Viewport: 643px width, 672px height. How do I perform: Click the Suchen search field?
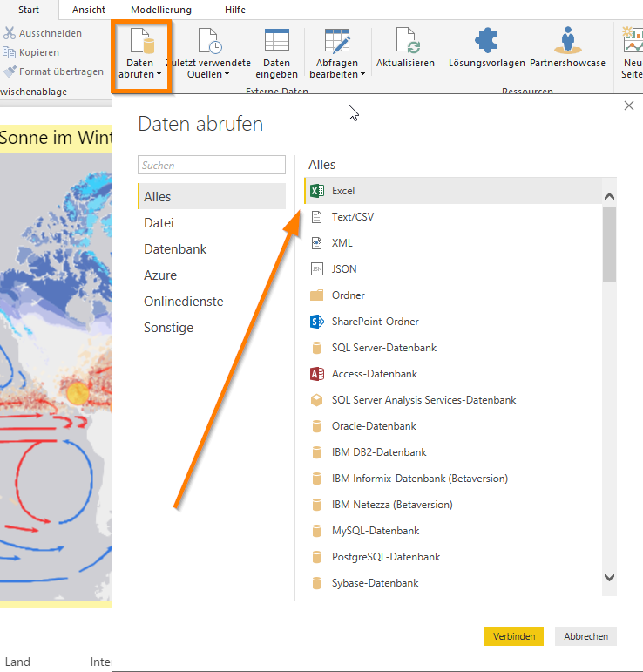(212, 165)
